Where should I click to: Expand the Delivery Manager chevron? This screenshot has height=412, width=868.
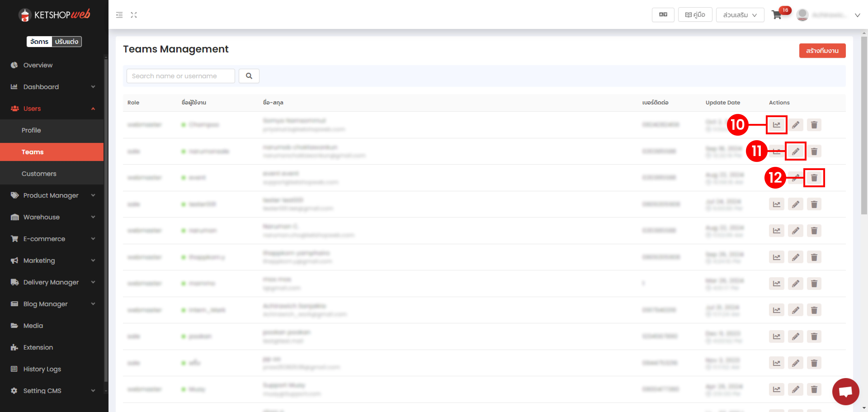point(93,282)
